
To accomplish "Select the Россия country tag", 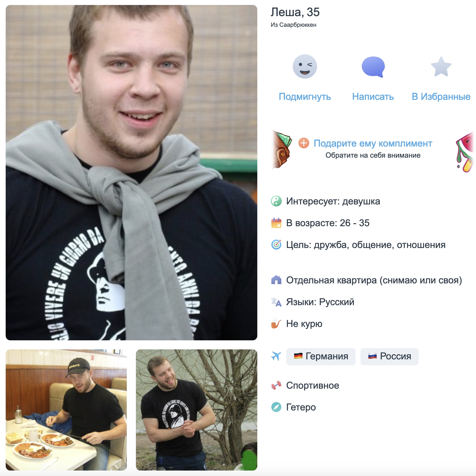I will [390, 356].
